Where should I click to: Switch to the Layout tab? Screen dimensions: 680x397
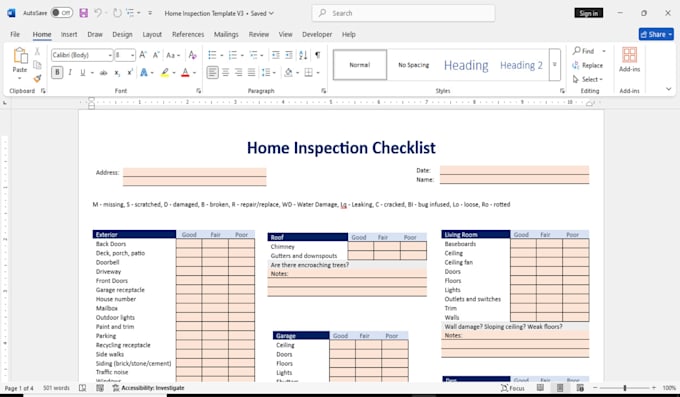click(x=152, y=34)
